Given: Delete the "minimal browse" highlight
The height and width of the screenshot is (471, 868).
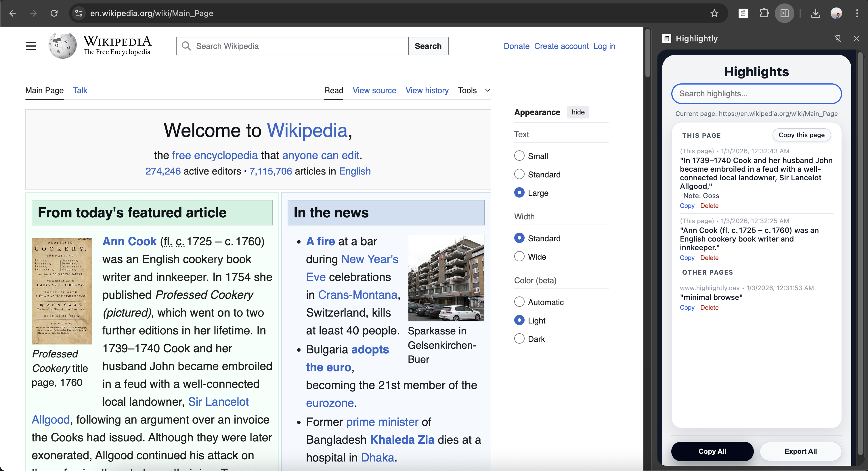Looking at the screenshot, I should tap(709, 307).
